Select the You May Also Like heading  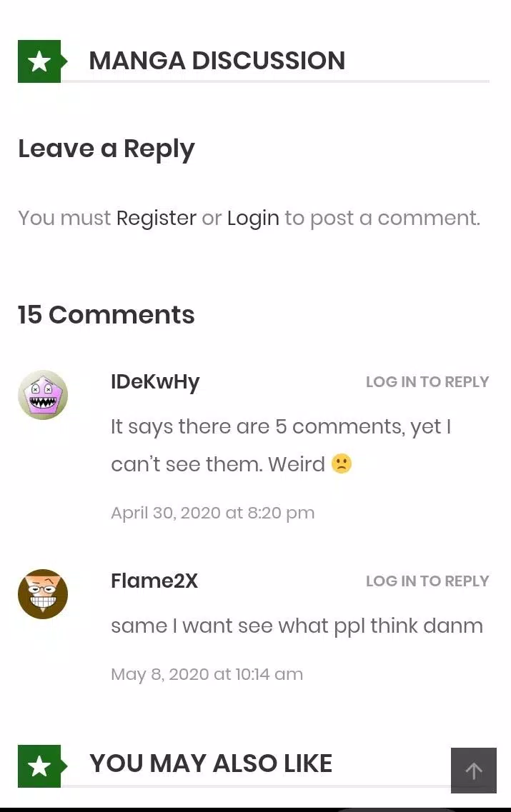[211, 763]
